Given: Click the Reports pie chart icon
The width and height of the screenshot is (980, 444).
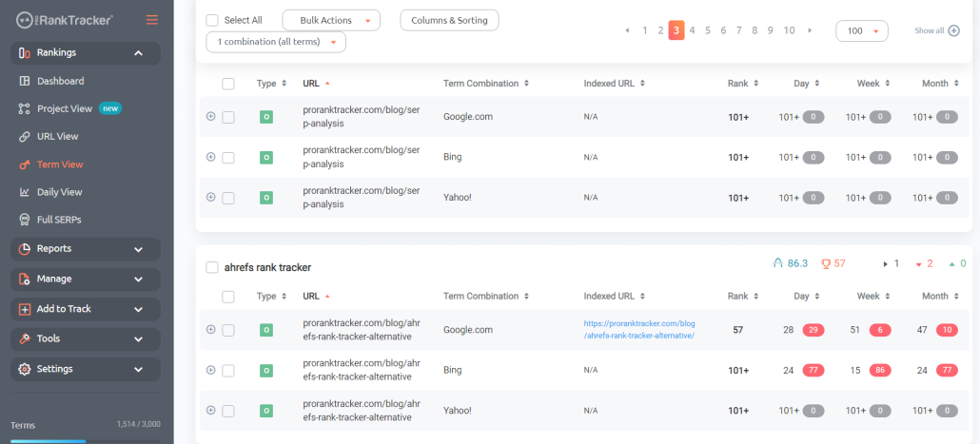Looking at the screenshot, I should point(25,248).
